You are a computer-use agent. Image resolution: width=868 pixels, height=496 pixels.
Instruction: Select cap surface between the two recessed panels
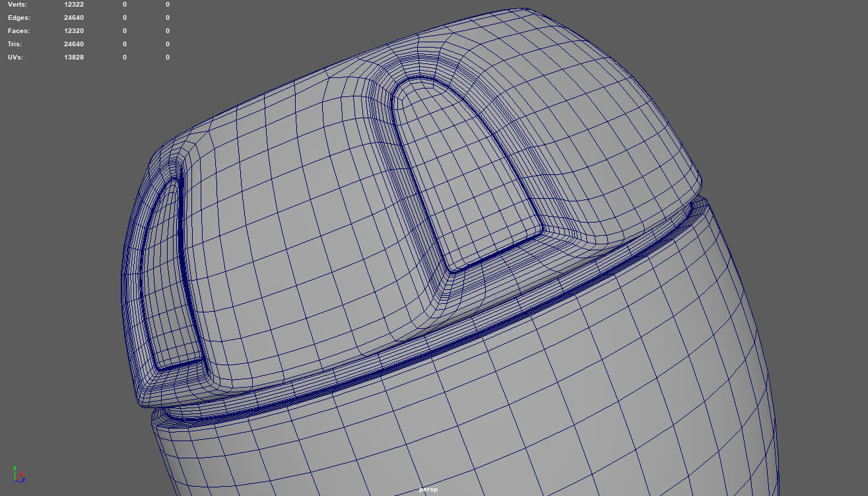point(297,231)
